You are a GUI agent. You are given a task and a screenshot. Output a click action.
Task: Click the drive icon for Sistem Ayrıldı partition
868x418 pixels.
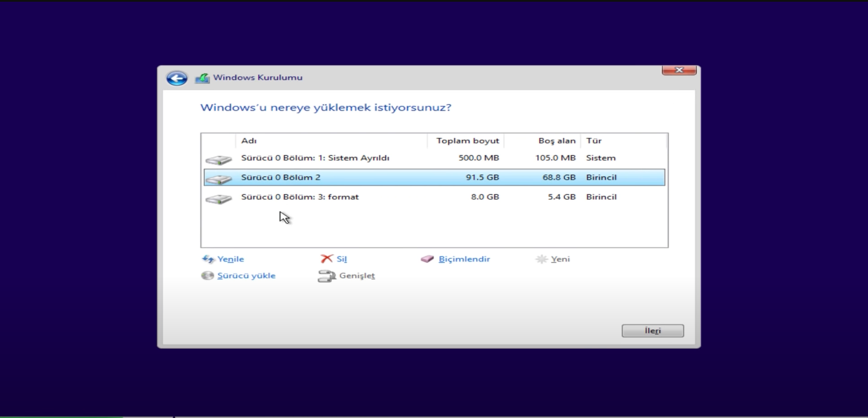click(218, 159)
